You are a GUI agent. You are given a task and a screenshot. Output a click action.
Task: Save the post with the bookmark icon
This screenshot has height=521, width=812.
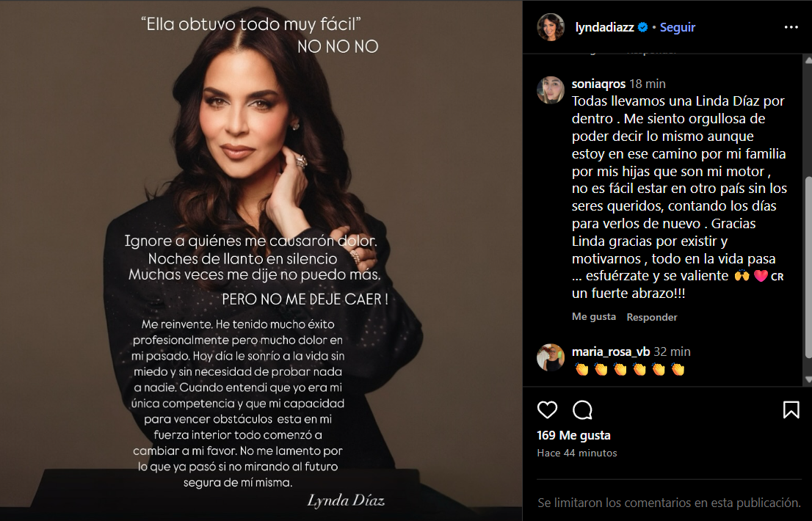click(x=791, y=409)
